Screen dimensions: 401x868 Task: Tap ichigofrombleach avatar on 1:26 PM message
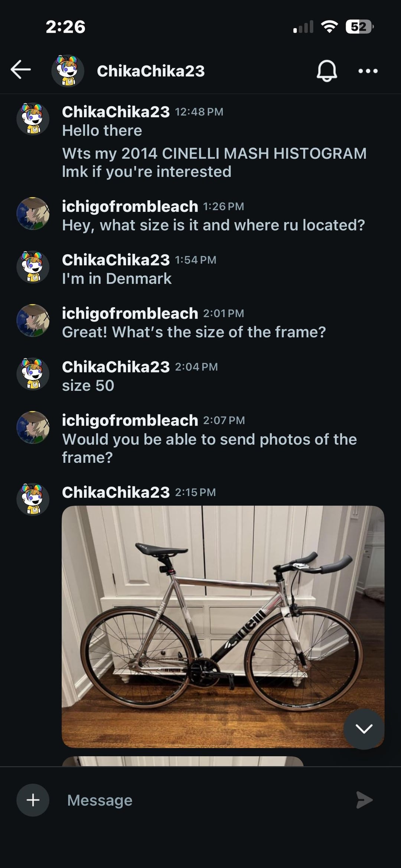tap(33, 214)
